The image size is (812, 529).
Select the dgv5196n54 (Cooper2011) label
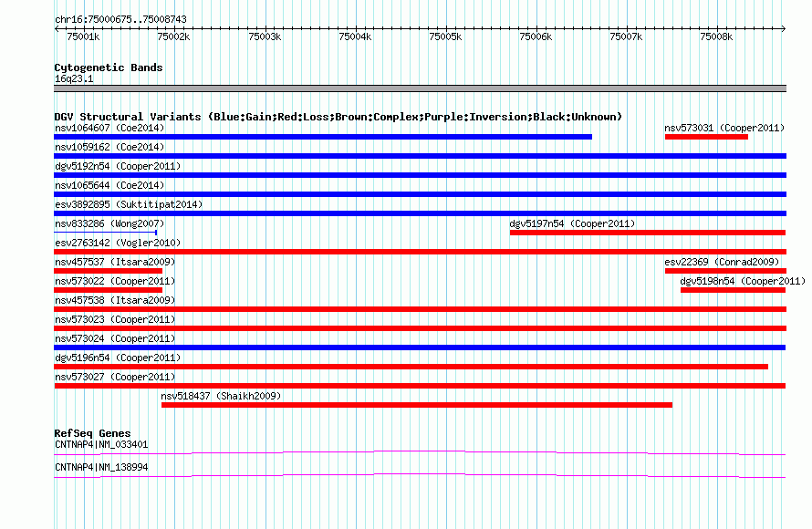[x=118, y=358]
